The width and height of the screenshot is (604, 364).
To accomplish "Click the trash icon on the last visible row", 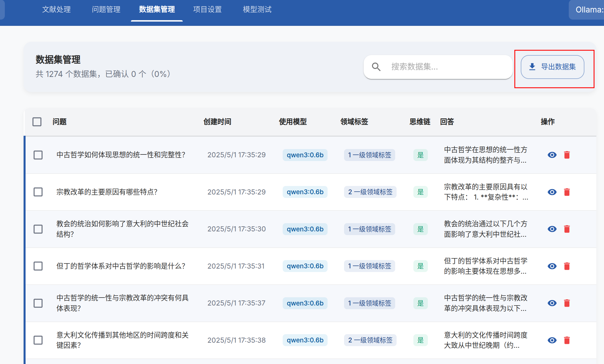I will 567,340.
